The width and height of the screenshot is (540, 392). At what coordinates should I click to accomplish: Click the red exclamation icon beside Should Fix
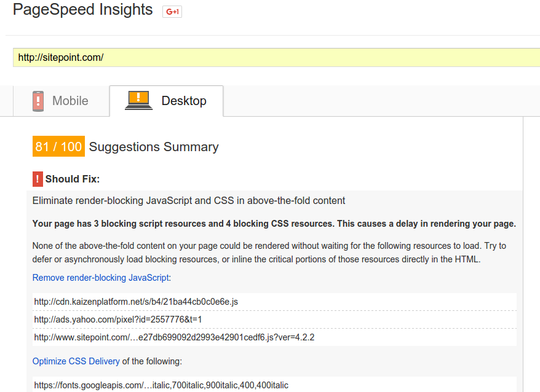38,179
